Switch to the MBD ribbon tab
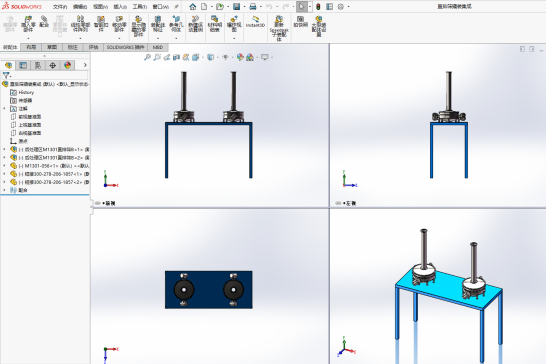This screenshot has height=364, width=546. coord(158,47)
